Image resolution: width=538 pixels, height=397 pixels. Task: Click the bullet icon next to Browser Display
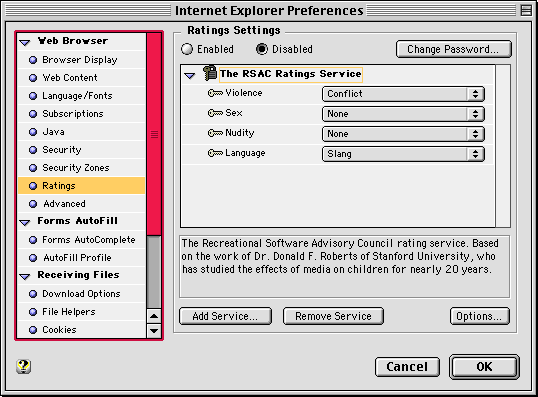coord(33,60)
